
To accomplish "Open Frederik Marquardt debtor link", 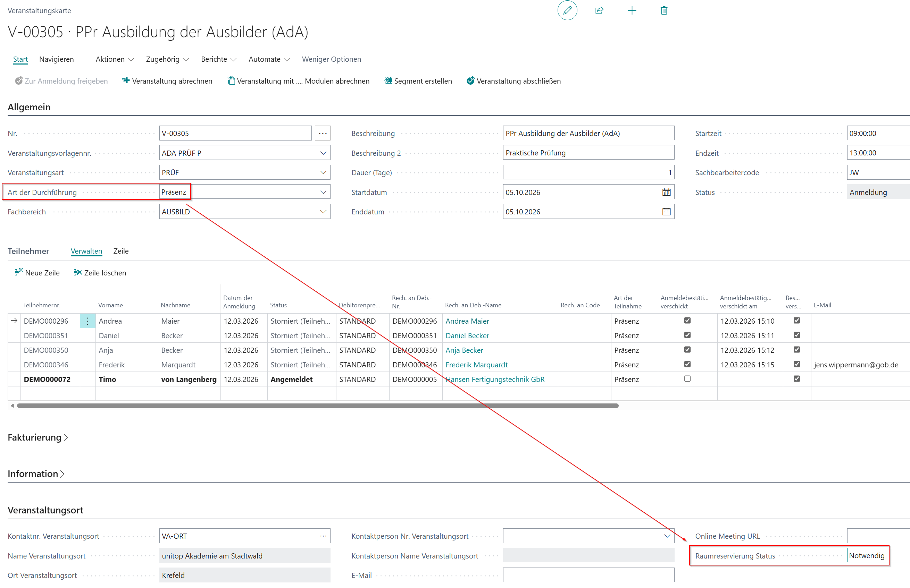I will click(476, 365).
